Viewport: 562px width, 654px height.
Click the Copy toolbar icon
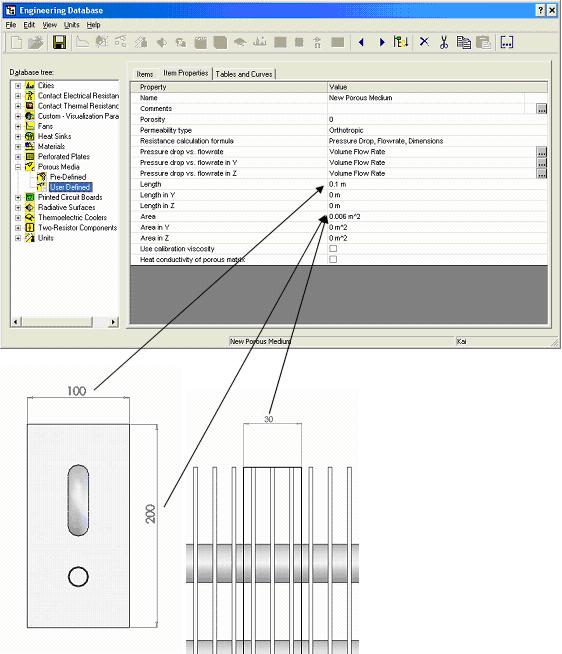pyautogui.click(x=463, y=42)
